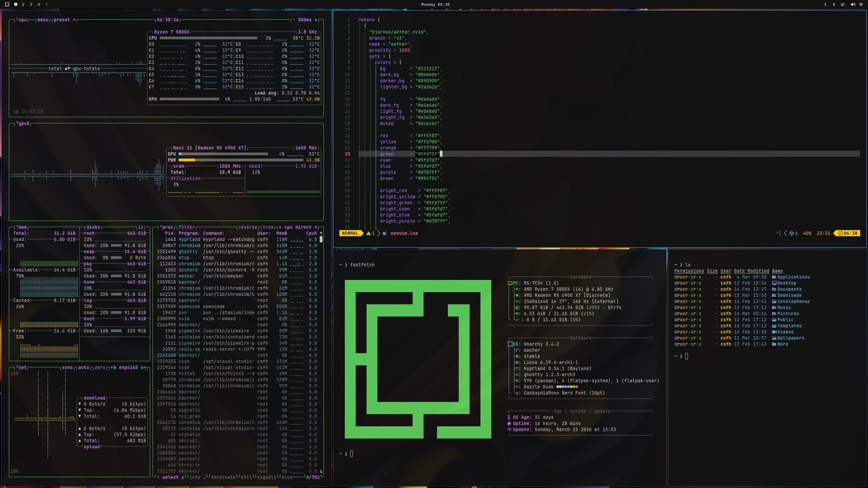Toggle tree view in btop proc panel
The width and height of the screenshot is (868, 488).
pos(268,227)
